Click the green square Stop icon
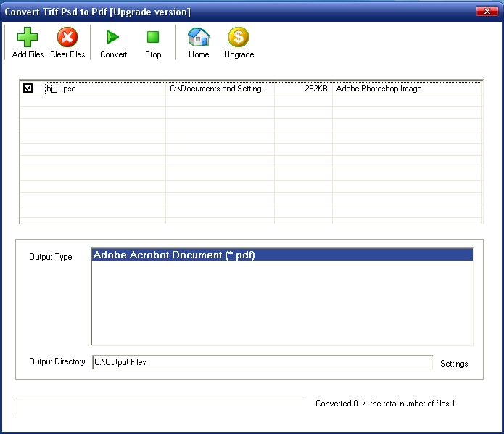 click(x=153, y=37)
